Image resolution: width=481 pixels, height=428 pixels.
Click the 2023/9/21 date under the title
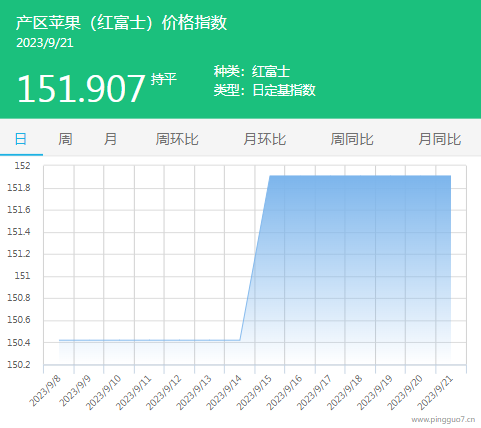click(45, 43)
